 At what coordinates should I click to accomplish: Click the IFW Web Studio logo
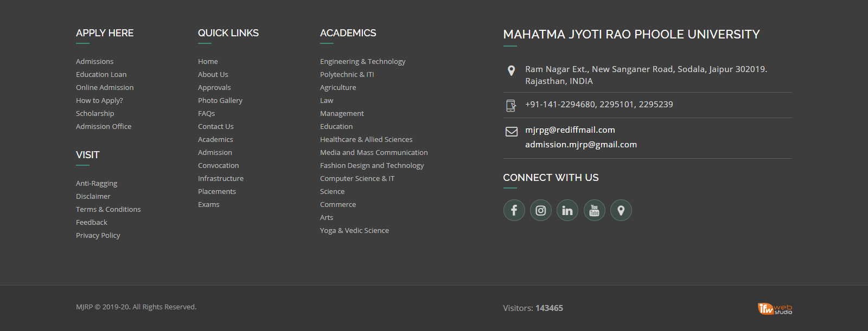click(x=775, y=308)
